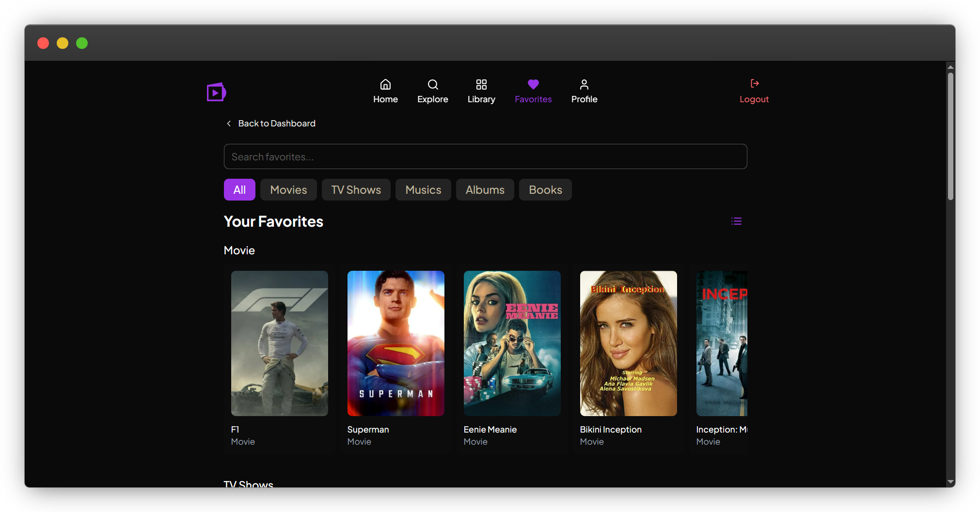Viewport: 980px width, 512px height.
Task: Click the Search favorites input field
Action: point(485,156)
